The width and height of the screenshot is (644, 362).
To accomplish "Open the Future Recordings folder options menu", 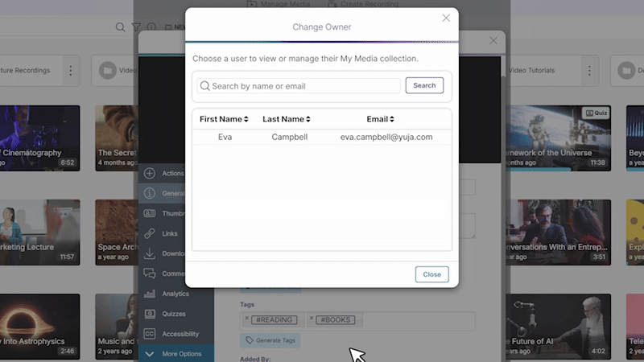I will pos(70,71).
